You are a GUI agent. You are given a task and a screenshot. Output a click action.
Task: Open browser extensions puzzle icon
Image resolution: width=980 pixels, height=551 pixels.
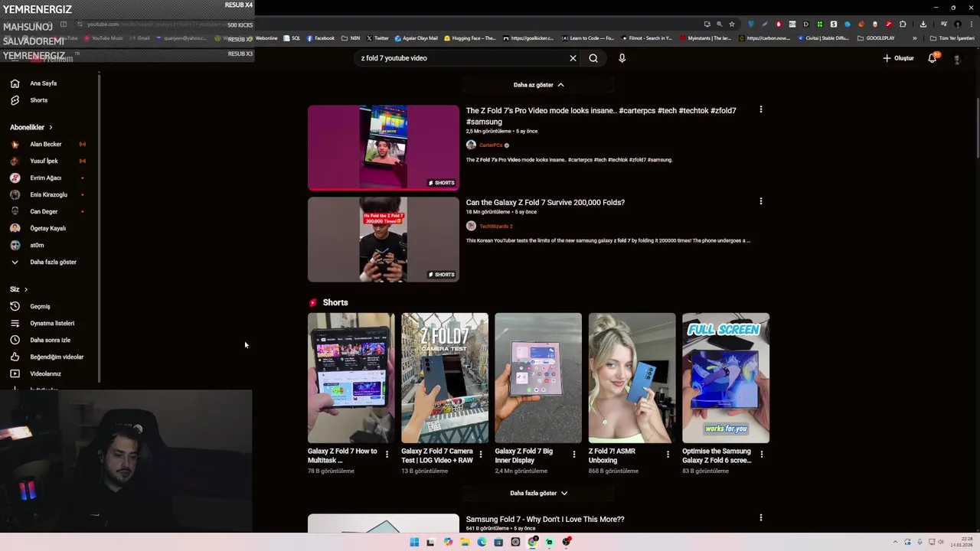click(x=903, y=24)
